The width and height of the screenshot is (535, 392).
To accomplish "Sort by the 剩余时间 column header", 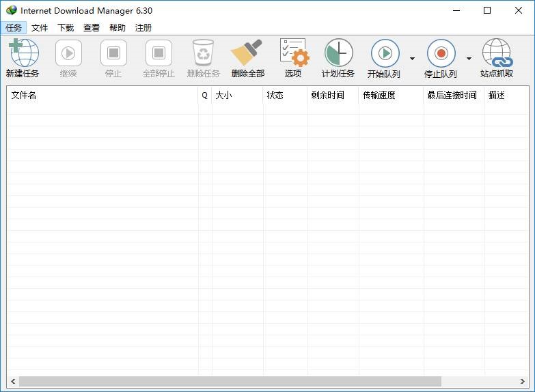I will tap(333, 95).
